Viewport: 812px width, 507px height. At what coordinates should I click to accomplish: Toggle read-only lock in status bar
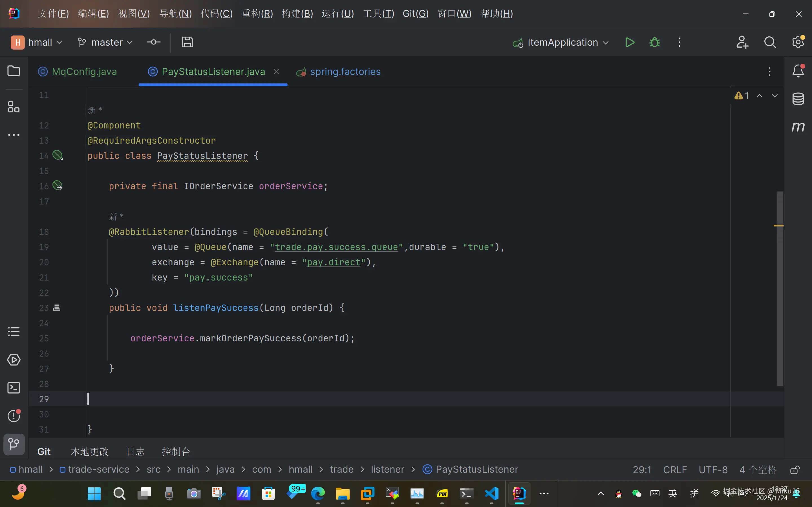coord(795,470)
